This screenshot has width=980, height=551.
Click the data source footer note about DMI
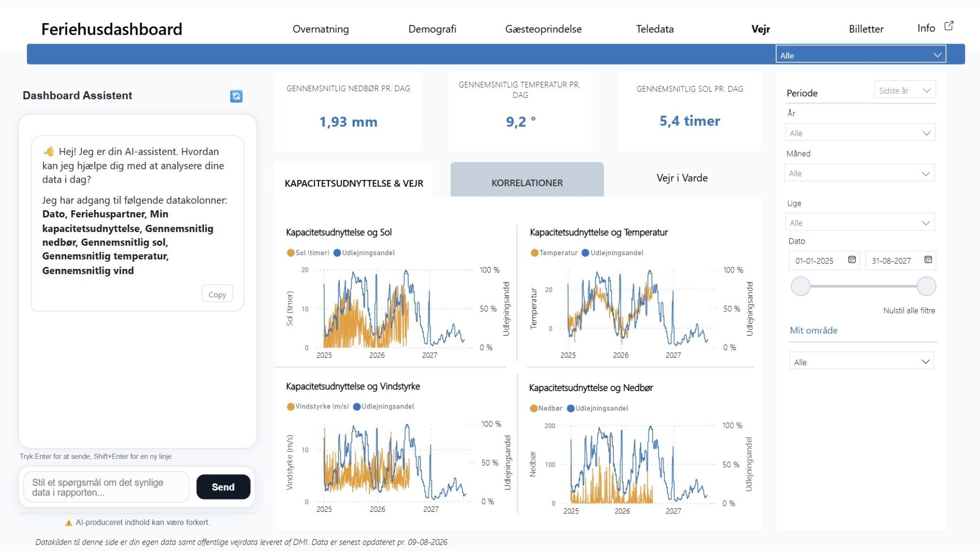[x=241, y=542]
